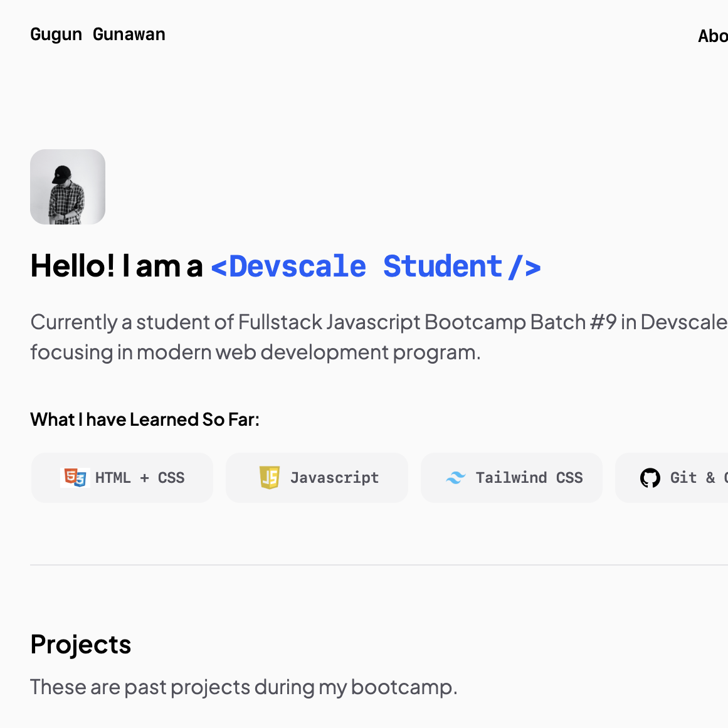Click the GitHub octocat icon
The width and height of the screenshot is (728, 728).
pyautogui.click(x=650, y=478)
